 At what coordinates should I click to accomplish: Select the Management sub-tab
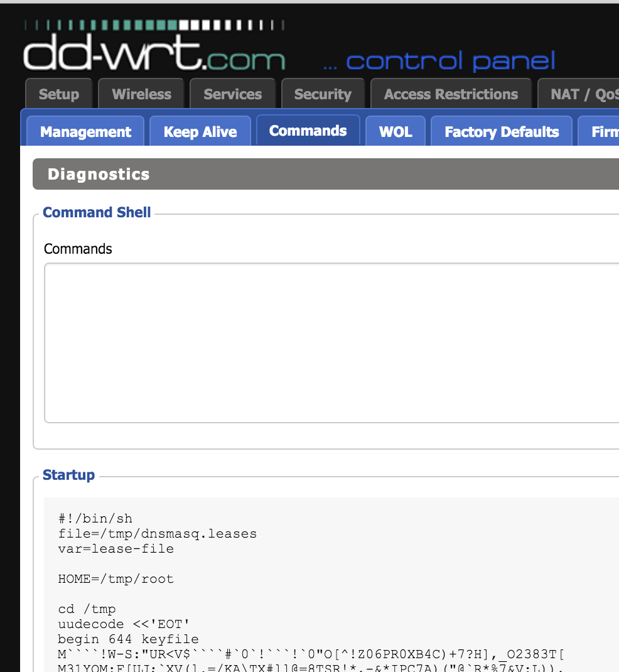pos(85,131)
